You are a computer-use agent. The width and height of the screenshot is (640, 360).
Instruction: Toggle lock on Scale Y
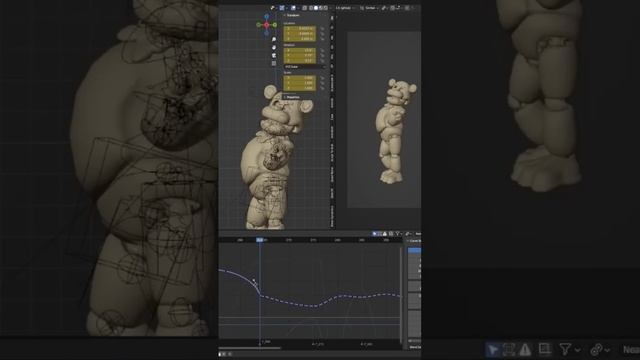click(x=322, y=83)
